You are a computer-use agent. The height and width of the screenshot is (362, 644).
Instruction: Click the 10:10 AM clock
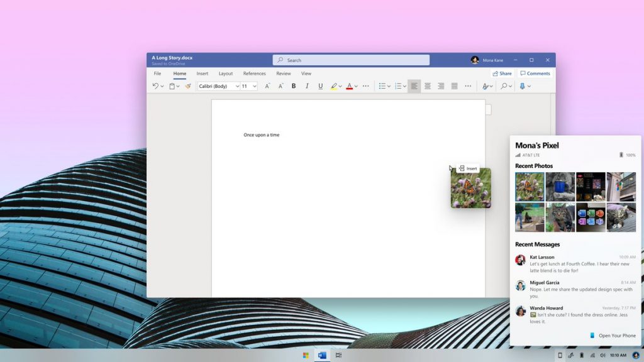[618, 355]
